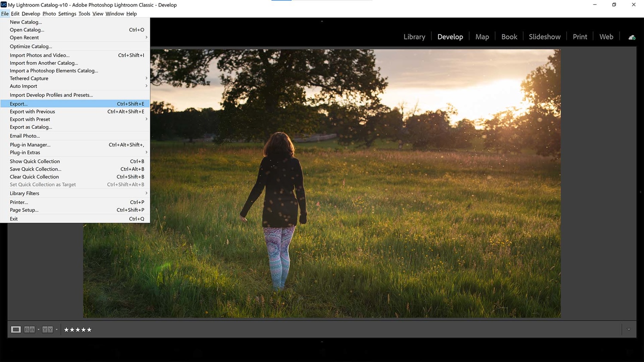Click the R|A reference view button
Image resolution: width=644 pixels, height=362 pixels.
pyautogui.click(x=29, y=329)
